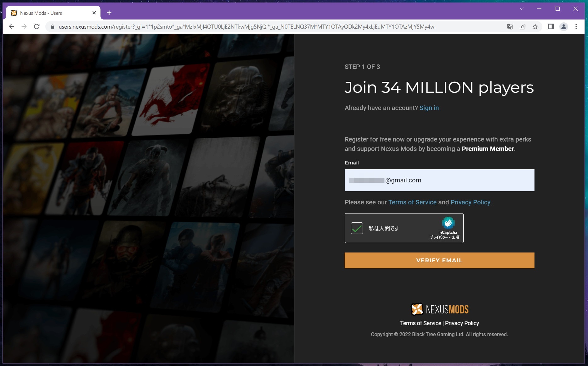Open the Chrome profile avatar
Viewport: 588px width, 366px height.
[x=564, y=27]
